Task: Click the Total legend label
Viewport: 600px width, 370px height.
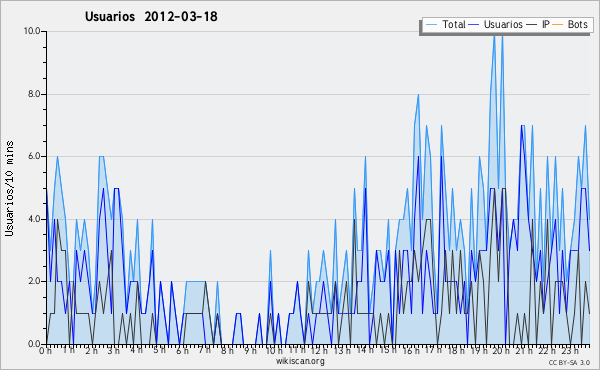Action: [453, 24]
